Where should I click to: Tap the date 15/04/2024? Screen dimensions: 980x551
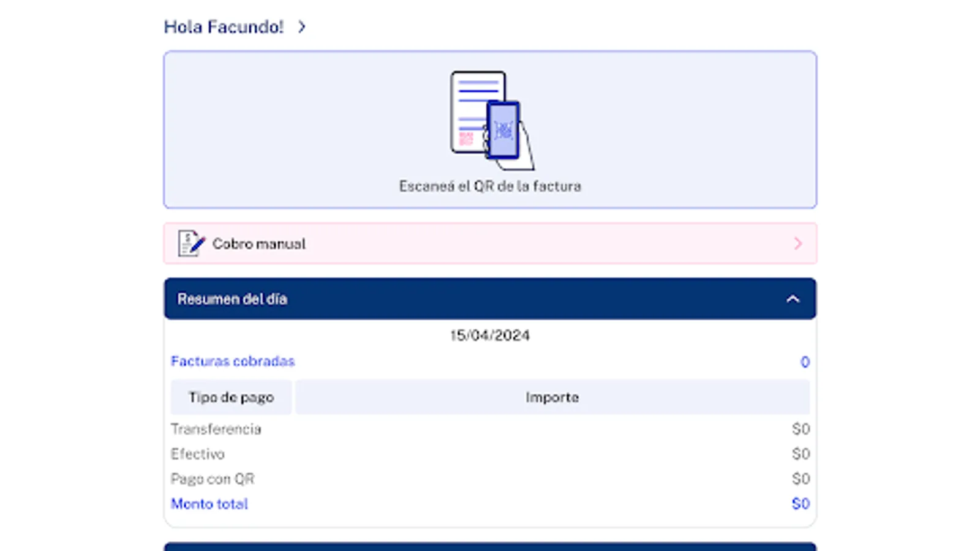[490, 335]
